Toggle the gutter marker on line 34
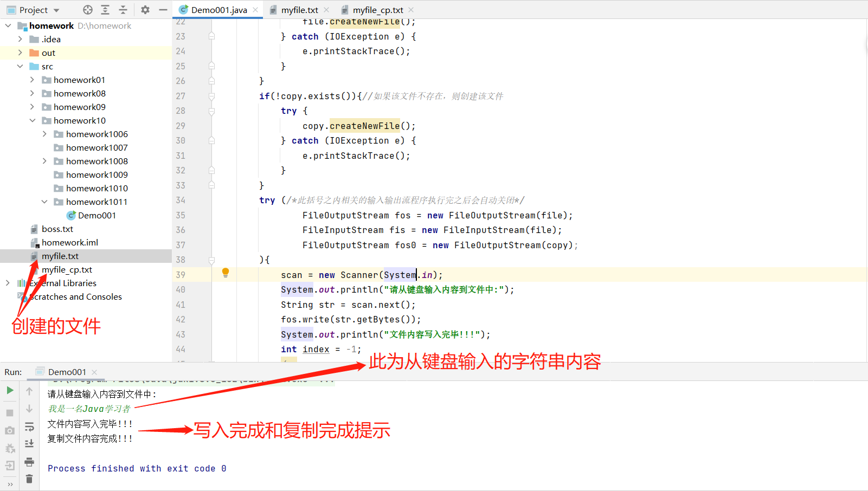The height and width of the screenshot is (491, 868). tap(211, 200)
